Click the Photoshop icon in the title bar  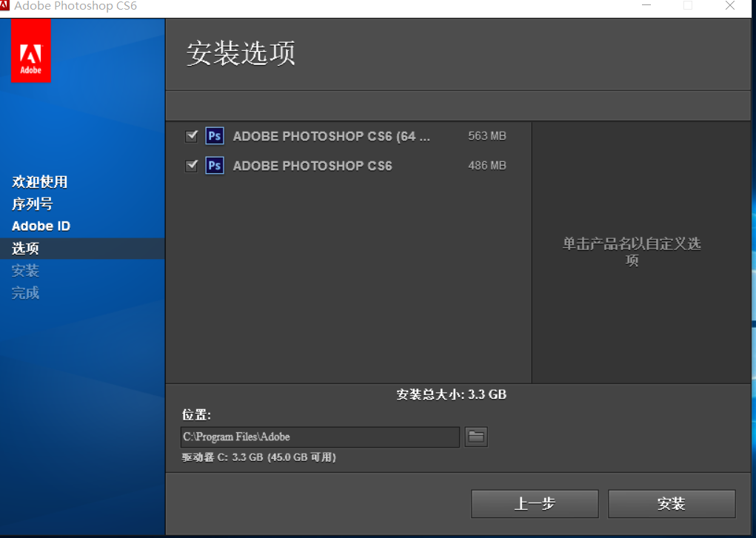coord(7,7)
